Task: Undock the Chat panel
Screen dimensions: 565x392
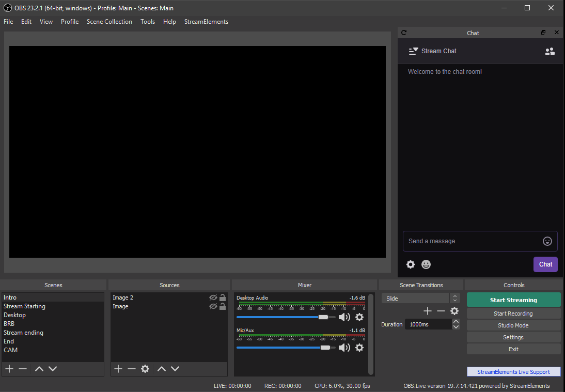Action: point(543,33)
